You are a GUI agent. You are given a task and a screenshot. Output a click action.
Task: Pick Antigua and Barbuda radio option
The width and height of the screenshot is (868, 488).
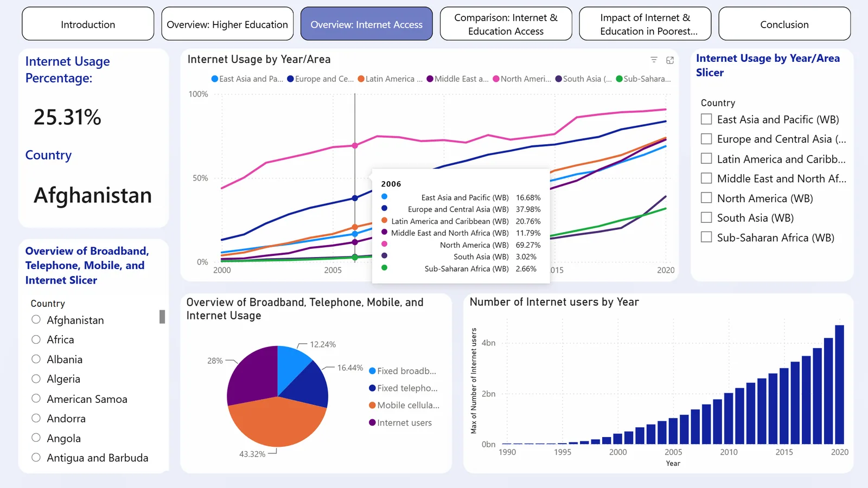36,457
